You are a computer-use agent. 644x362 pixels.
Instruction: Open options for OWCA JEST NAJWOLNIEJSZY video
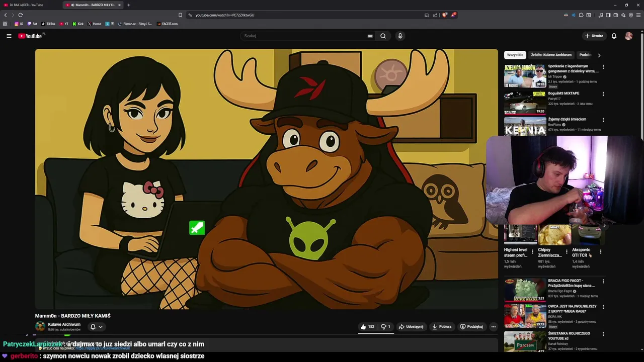pos(603,307)
